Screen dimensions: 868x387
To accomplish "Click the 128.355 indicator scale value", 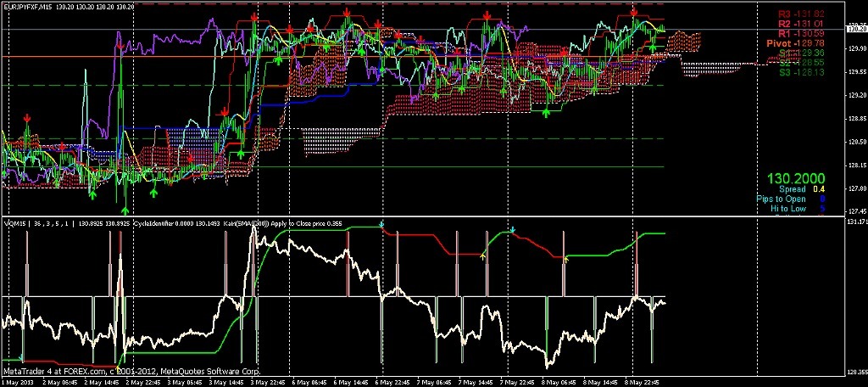I will click(857, 370).
